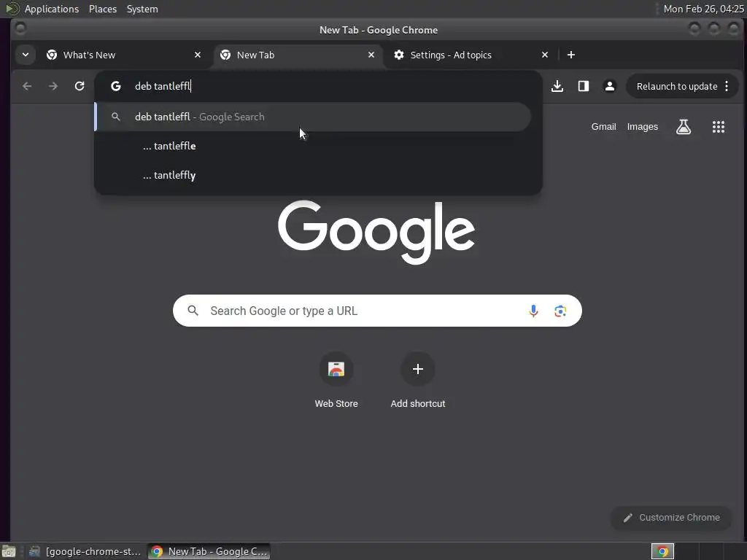
Task: Open the Applications menu
Action: pos(52,9)
